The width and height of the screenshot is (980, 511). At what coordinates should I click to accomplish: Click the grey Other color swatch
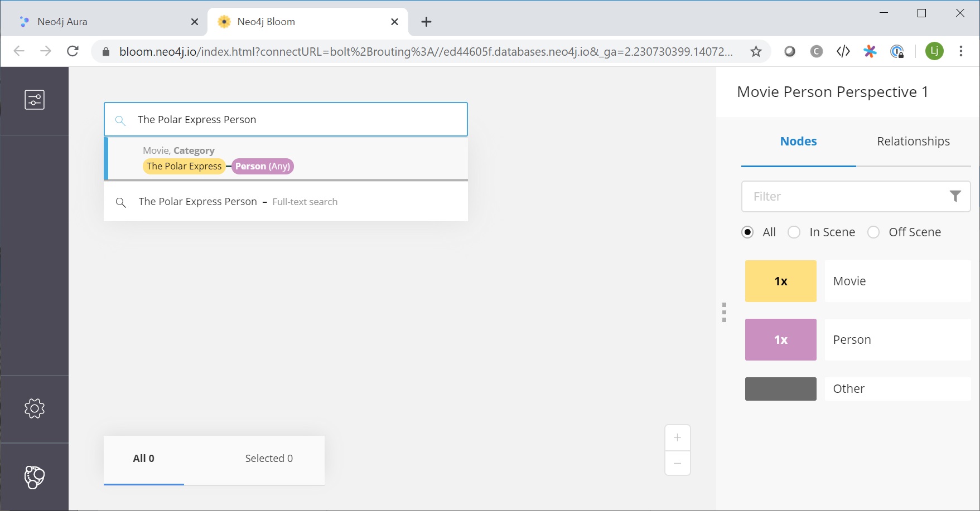[x=780, y=389]
